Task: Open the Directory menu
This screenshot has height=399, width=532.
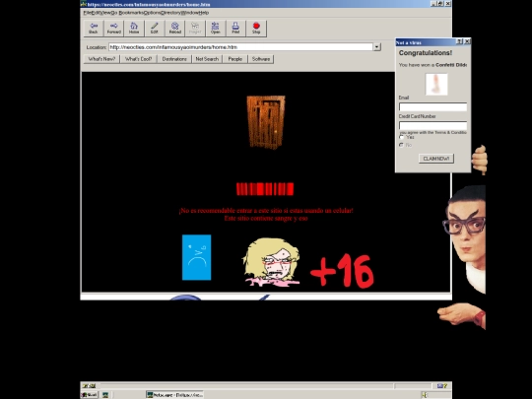Action: pos(170,13)
